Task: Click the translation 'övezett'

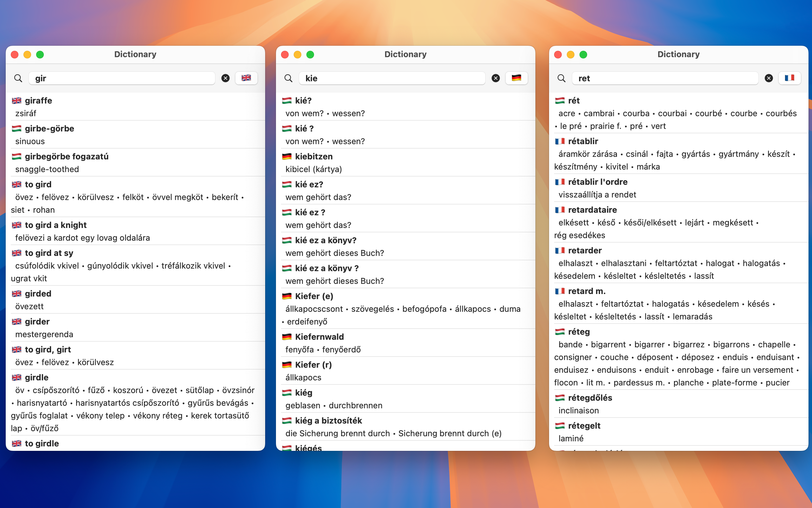Action: pyautogui.click(x=29, y=306)
